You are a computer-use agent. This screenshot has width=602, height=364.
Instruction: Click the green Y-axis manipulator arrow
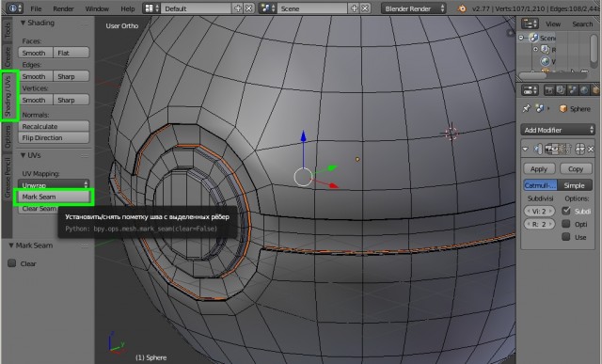pos(332,167)
